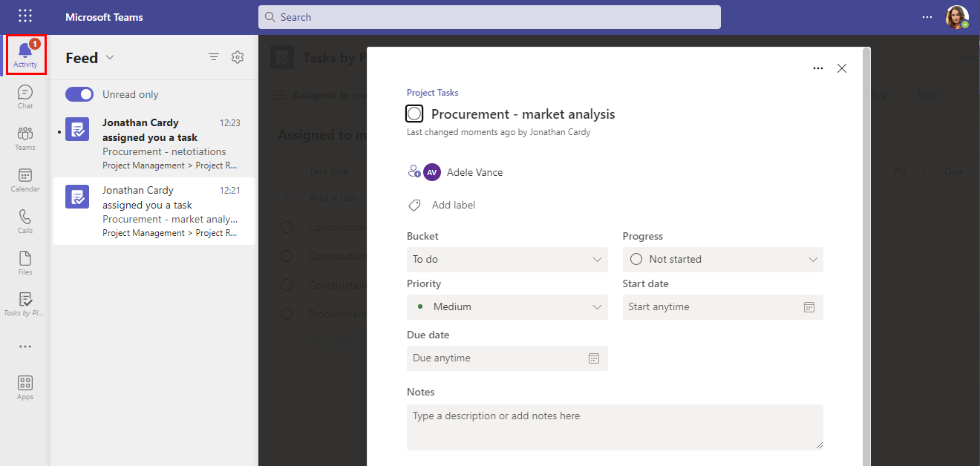Viewport: 980px width, 466px height.
Task: Open the Apps store in the rail
Action: point(25,387)
